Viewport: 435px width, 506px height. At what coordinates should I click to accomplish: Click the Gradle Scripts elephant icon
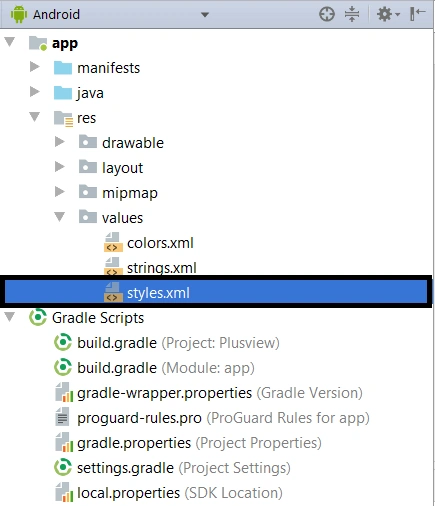38,317
